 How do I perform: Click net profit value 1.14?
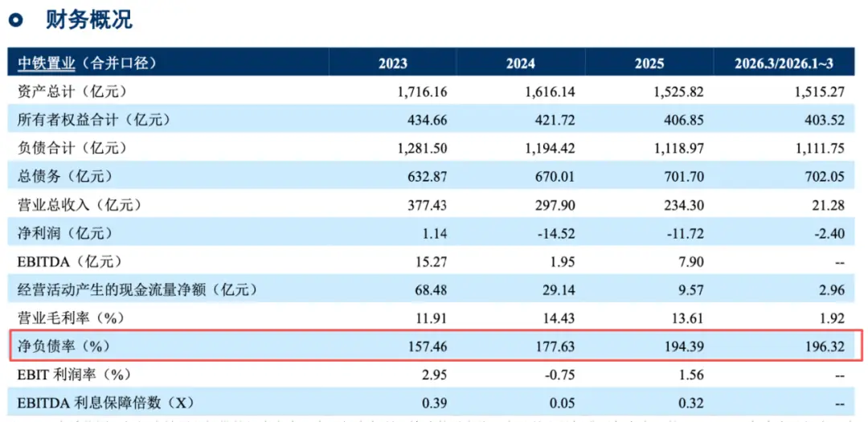point(435,234)
